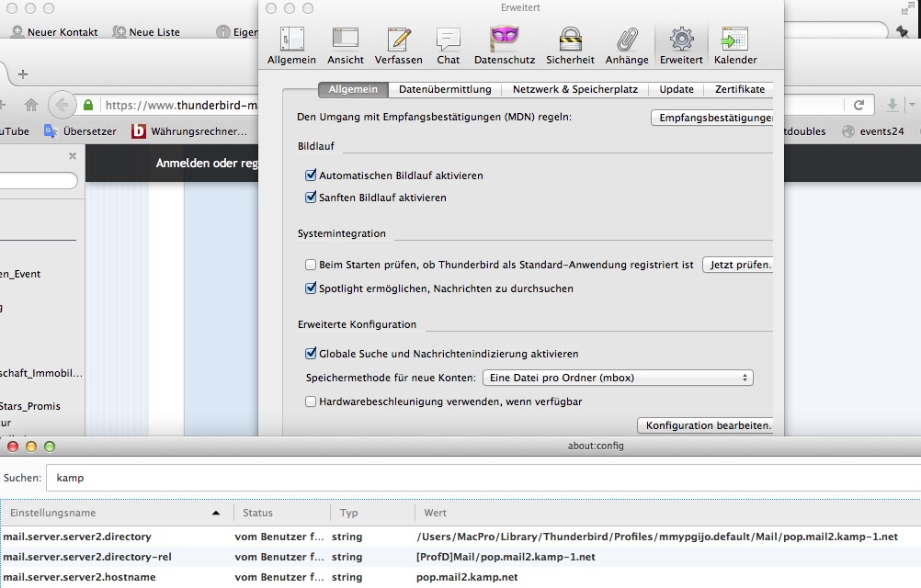Toggle Sanften Bildlauf aktivieren checkbox
This screenshot has height=588, width=921.
click(311, 198)
